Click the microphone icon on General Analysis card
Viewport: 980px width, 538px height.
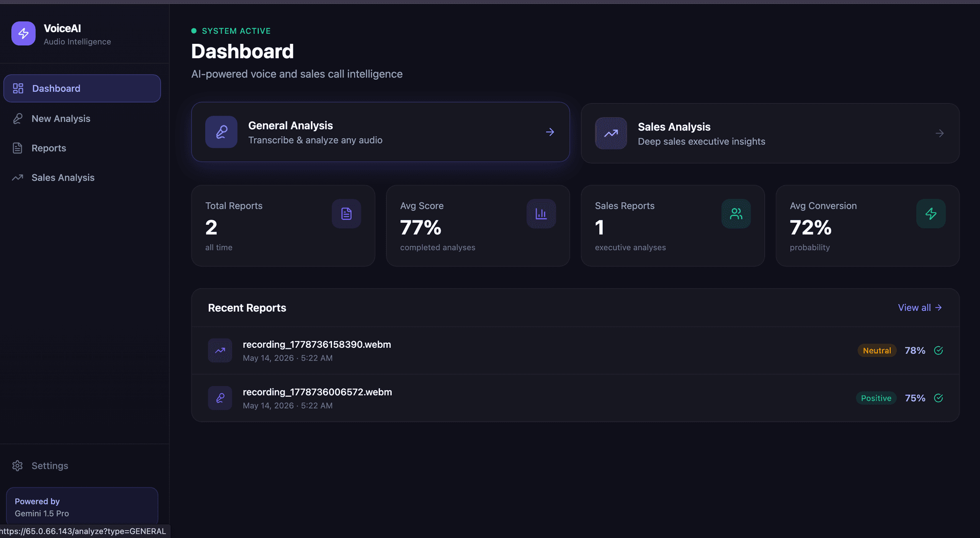pos(221,132)
